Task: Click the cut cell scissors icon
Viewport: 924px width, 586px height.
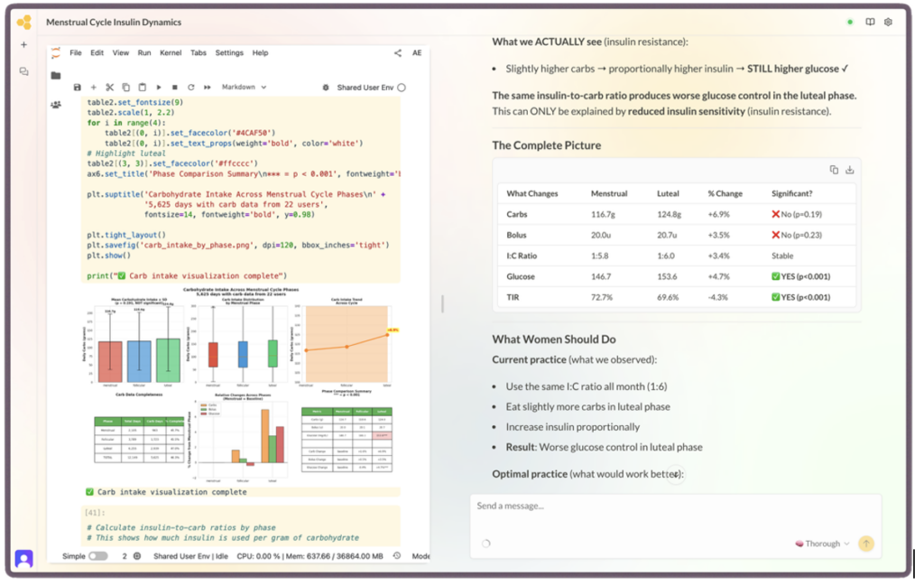Action: [x=109, y=88]
